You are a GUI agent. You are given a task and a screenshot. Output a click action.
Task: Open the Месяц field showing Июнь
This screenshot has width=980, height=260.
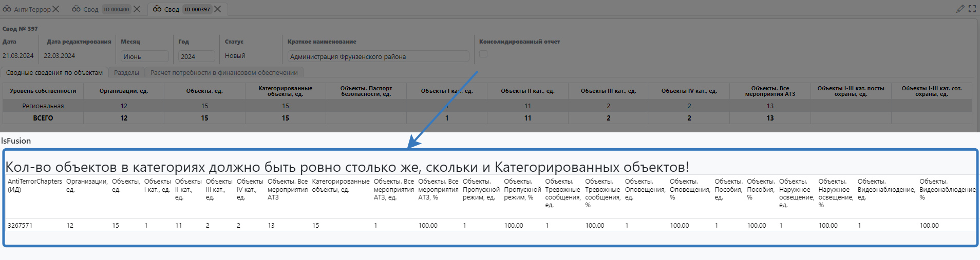coord(144,56)
